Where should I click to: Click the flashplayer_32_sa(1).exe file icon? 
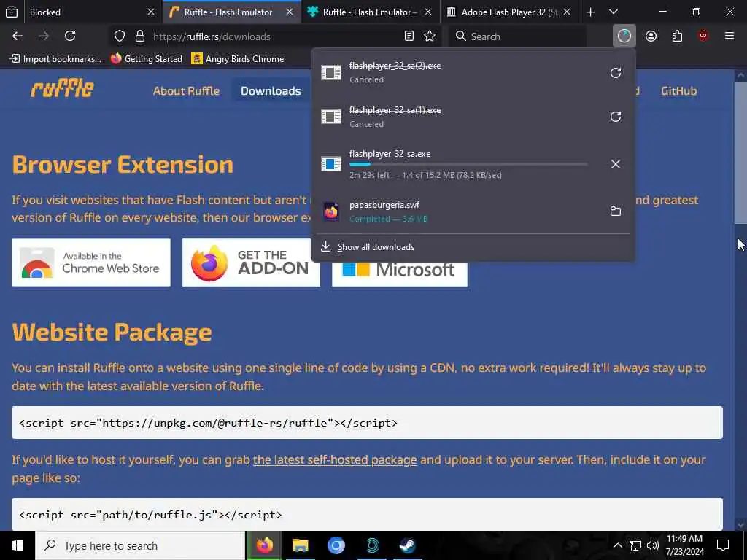pos(331,116)
